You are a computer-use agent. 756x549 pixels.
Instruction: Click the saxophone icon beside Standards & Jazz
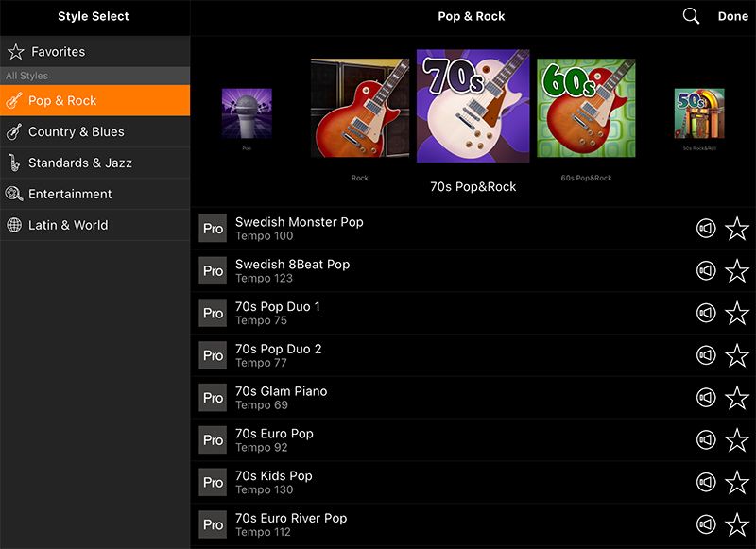(x=15, y=162)
